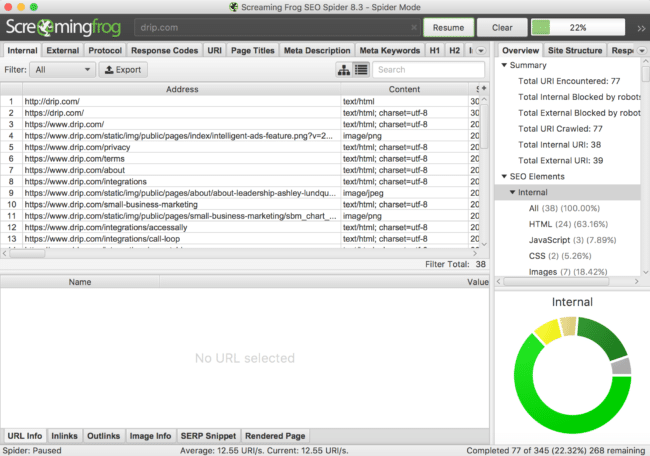
Task: Open the URL Info bottom tab
Action: coord(25,436)
